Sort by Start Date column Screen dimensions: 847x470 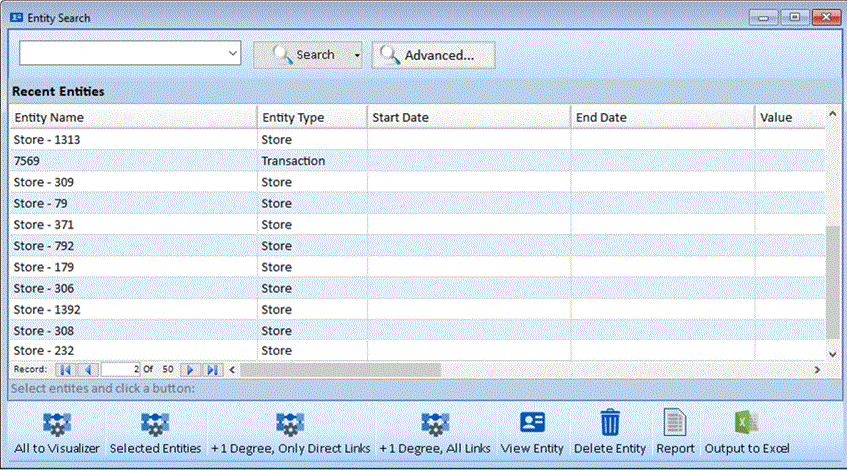(469, 117)
